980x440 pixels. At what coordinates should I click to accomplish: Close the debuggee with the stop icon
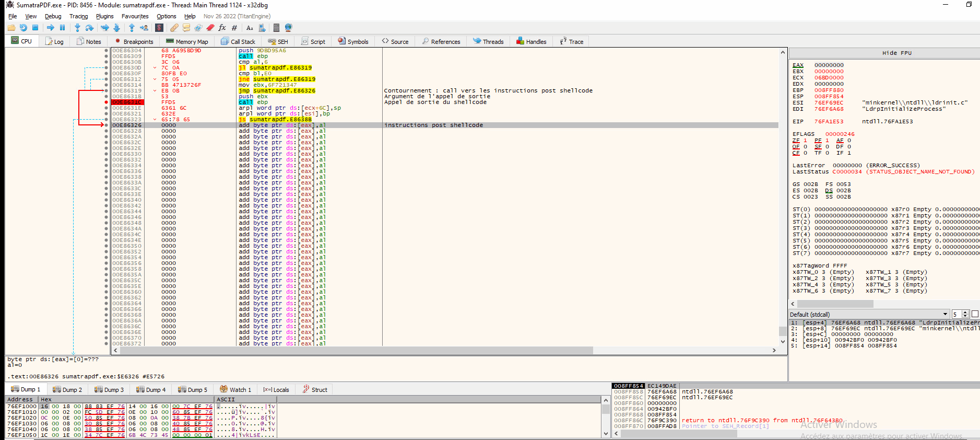[x=36, y=28]
